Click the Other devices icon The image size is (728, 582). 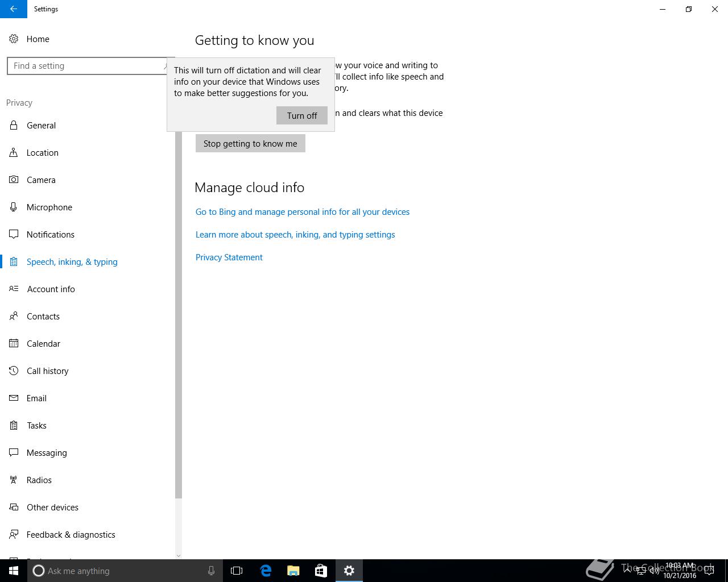click(14, 507)
